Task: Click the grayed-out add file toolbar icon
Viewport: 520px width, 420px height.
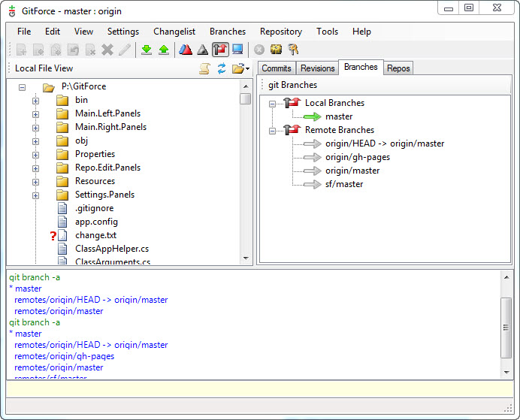Action: point(22,50)
